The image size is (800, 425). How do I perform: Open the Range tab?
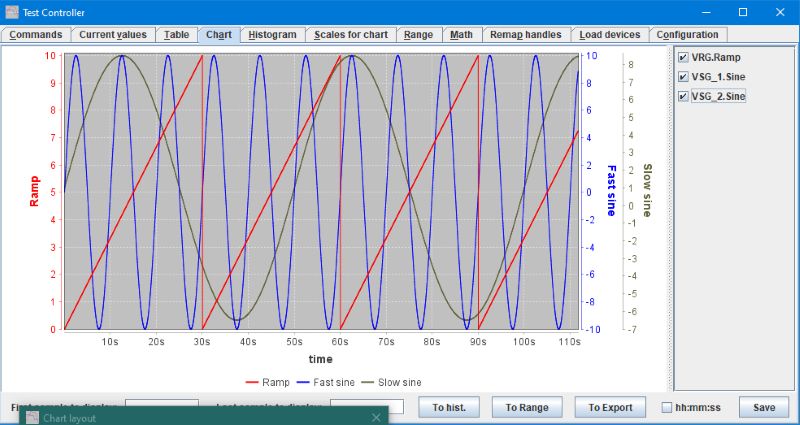tap(418, 35)
